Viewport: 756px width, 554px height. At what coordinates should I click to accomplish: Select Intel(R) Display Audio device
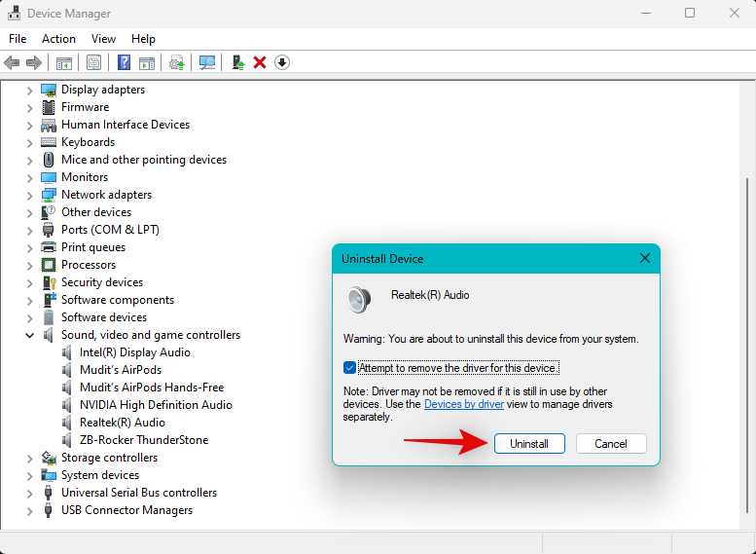(x=135, y=352)
